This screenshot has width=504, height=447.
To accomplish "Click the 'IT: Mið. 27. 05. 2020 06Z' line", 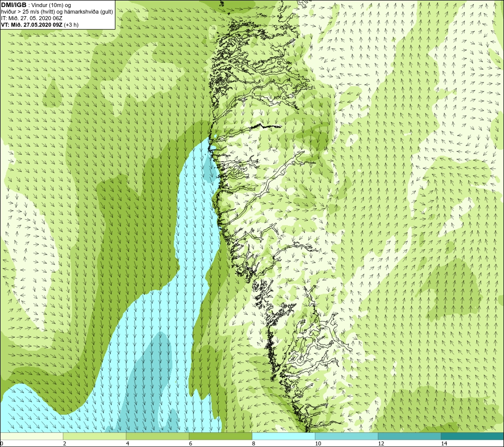I will (31, 18).
